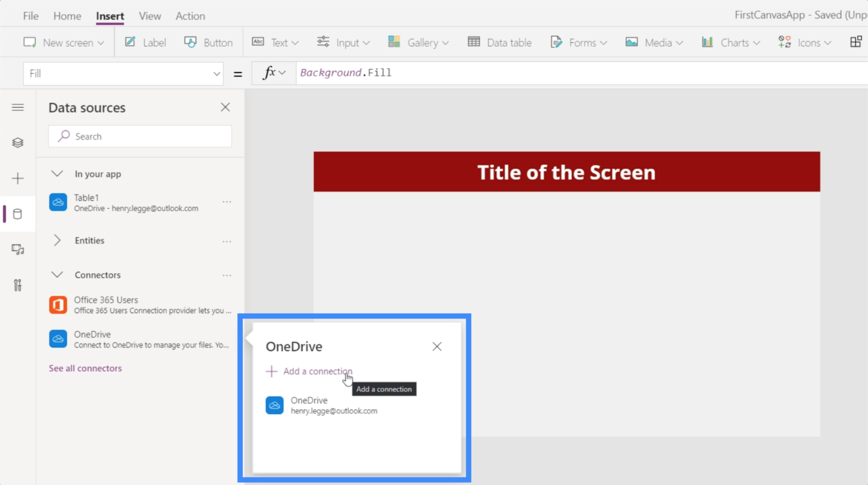Open more options for Table1

pyautogui.click(x=227, y=202)
